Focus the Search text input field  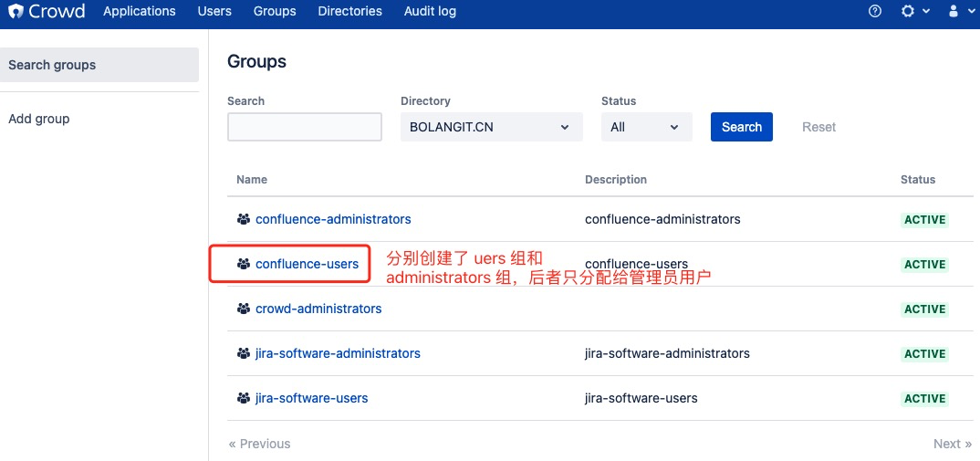(x=304, y=127)
